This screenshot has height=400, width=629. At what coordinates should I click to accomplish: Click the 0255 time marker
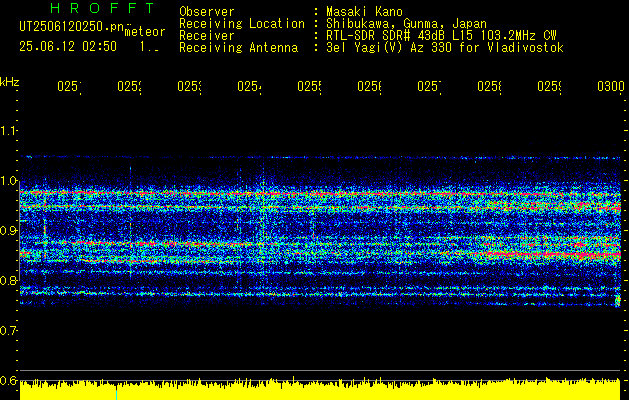point(309,86)
